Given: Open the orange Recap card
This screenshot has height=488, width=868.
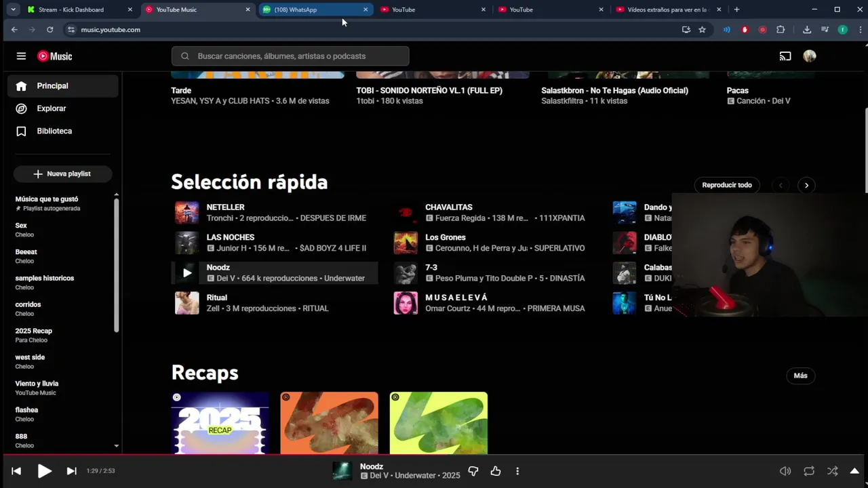Looking at the screenshot, I should pyautogui.click(x=329, y=423).
